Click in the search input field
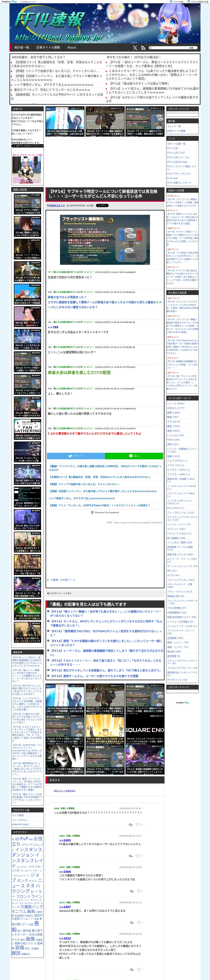 (x=168, y=48)
